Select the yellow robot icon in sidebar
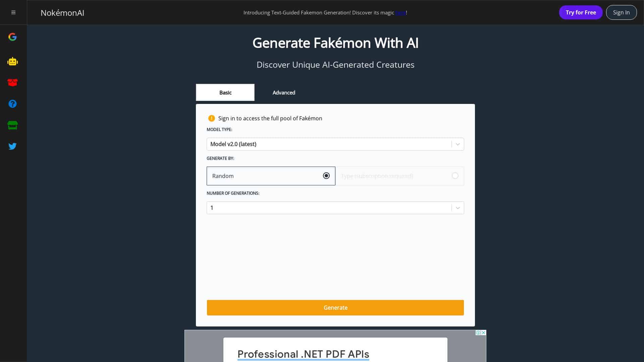The width and height of the screenshot is (644, 362). 12,61
